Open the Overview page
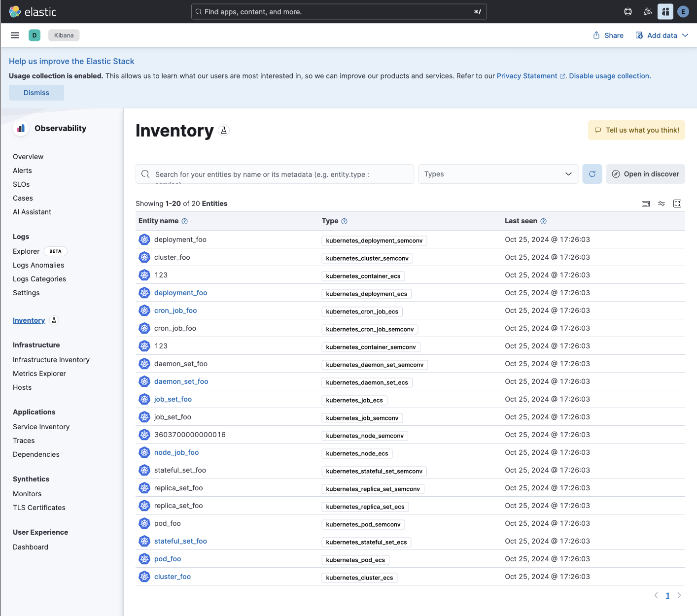The width and height of the screenshot is (697, 616). tap(28, 157)
